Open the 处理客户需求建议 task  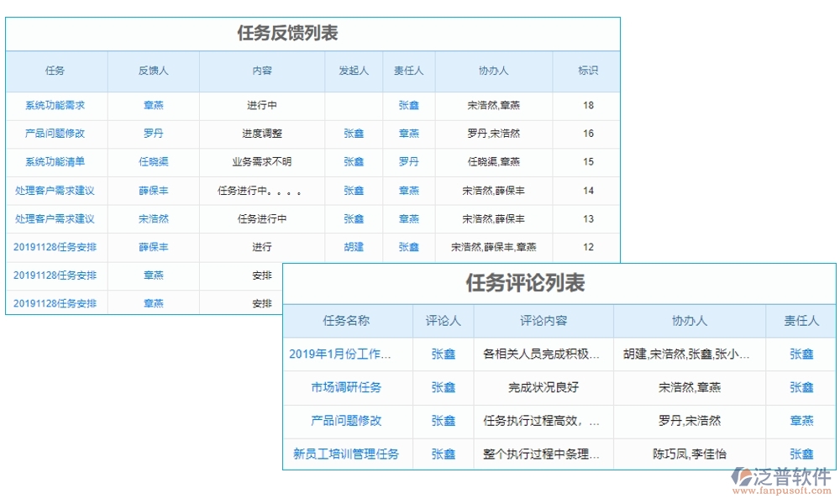(55, 191)
